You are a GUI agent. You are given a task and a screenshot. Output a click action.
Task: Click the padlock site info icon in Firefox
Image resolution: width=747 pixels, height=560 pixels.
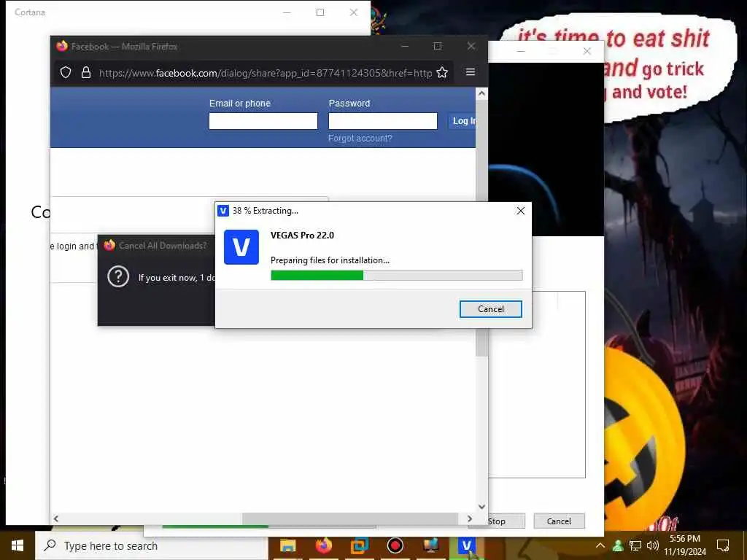86,72
